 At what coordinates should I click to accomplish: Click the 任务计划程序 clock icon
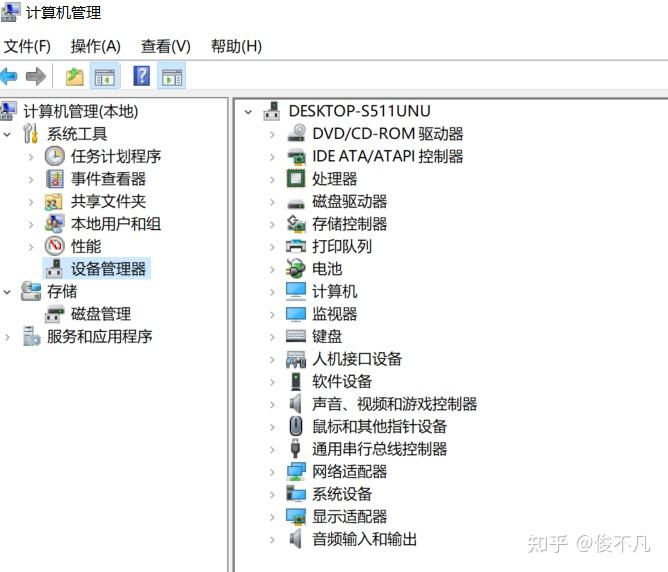(55, 156)
